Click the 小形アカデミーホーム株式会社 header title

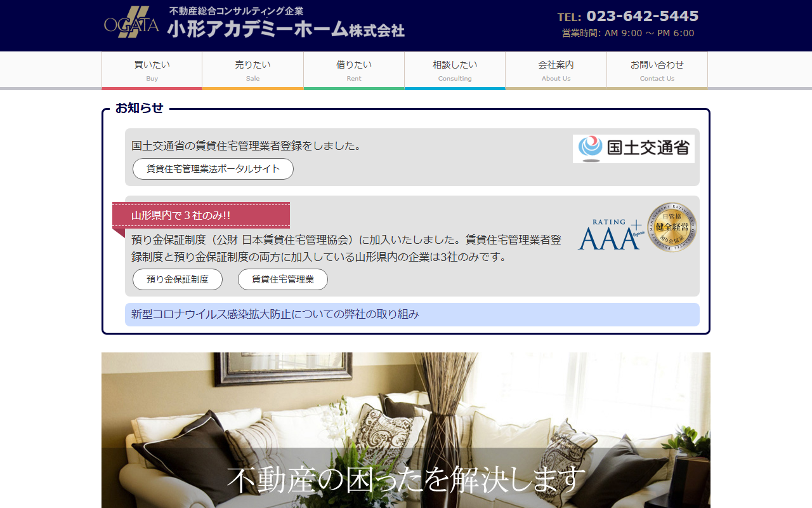(286, 29)
